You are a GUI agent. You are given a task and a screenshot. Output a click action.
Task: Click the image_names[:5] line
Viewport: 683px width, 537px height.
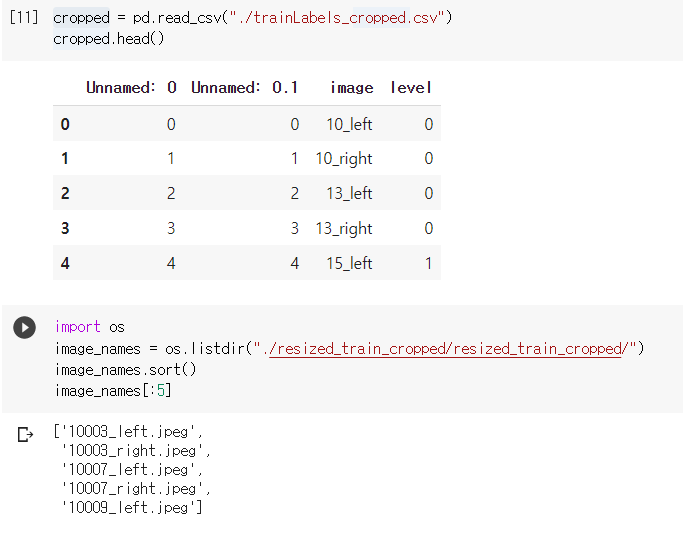coord(113,391)
